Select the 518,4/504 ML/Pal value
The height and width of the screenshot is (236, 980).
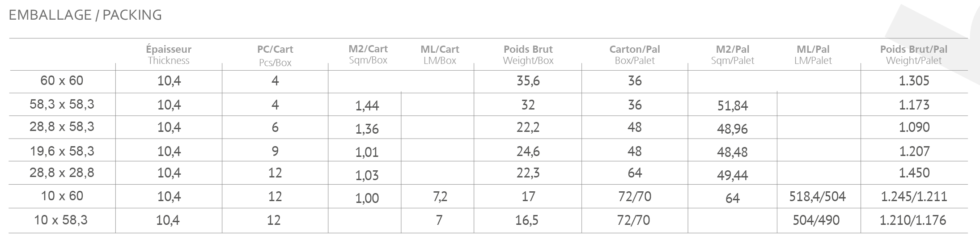pos(817,197)
